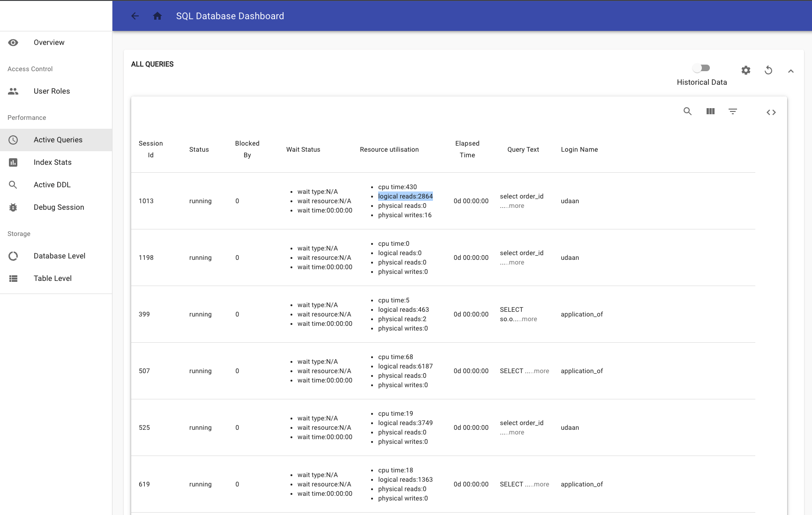Viewport: 812px width, 515px height.
Task: Click the home icon in the header
Action: point(157,15)
